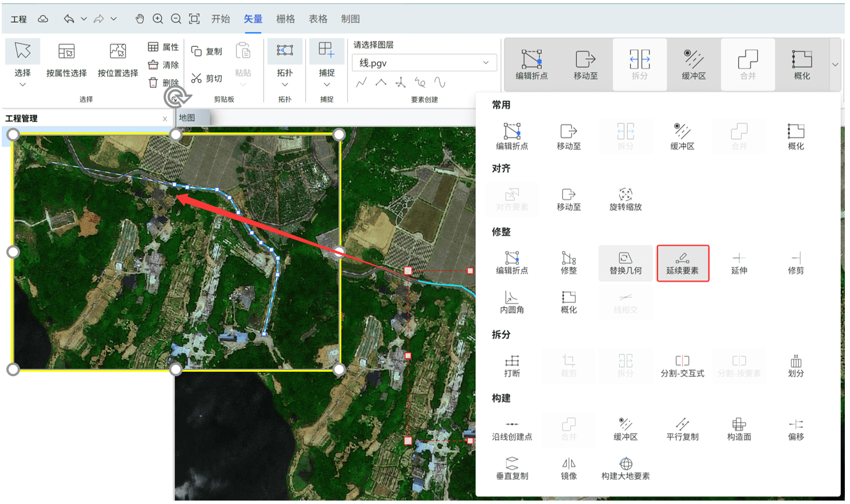The height and width of the screenshot is (504, 850).
Task: Click the 延续要素 tool in 修整 section
Action: [x=682, y=263]
